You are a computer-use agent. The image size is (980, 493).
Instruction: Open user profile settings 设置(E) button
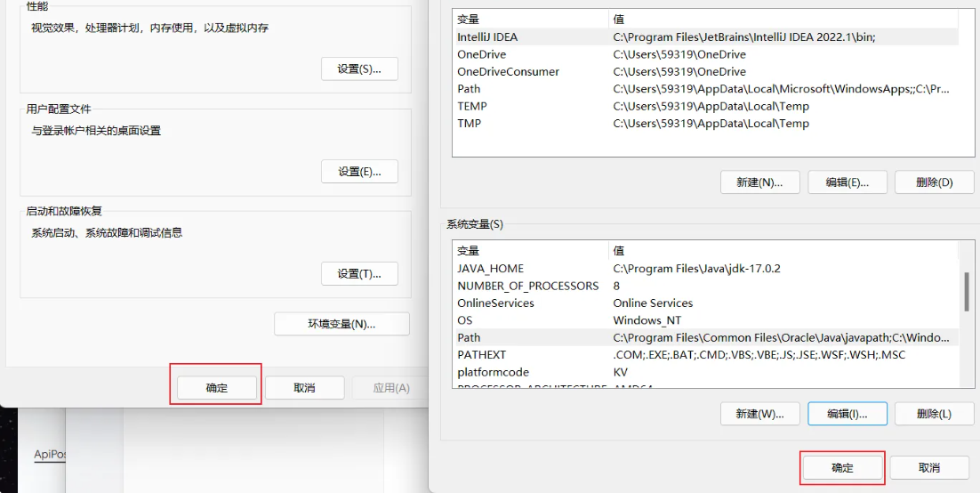point(359,172)
